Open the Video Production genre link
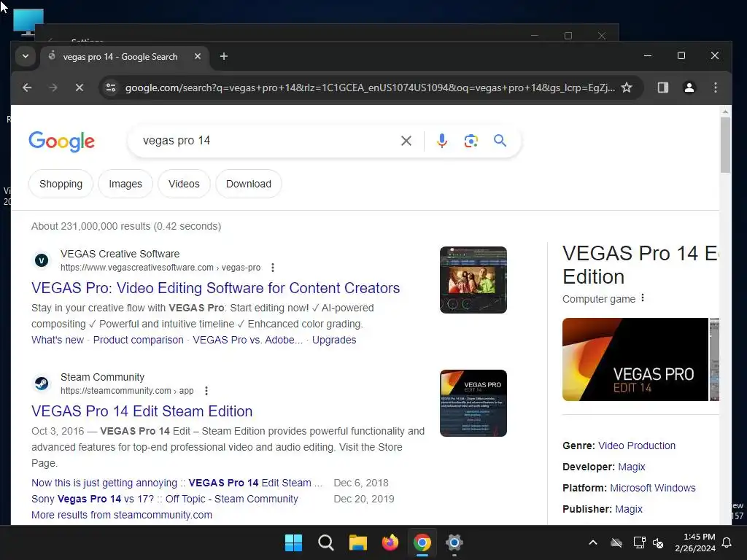The width and height of the screenshot is (747, 560). pos(636,446)
